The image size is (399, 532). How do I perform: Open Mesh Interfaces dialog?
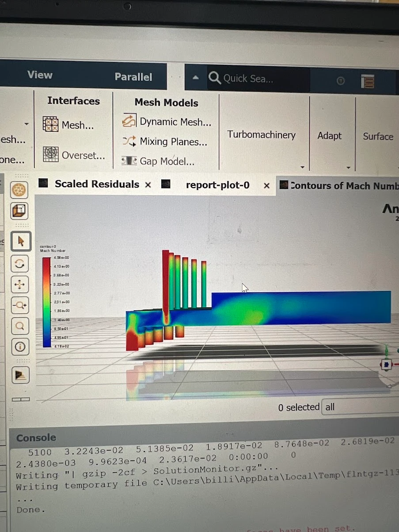click(68, 125)
